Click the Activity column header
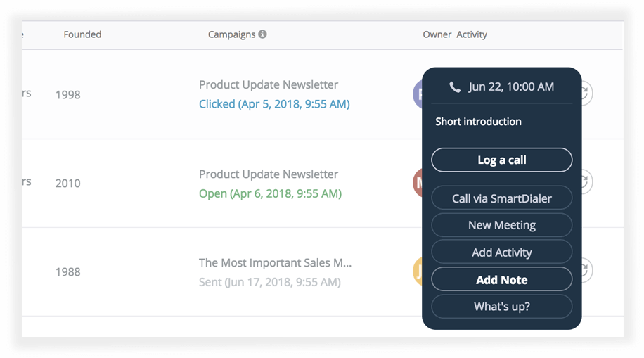 coord(471,34)
